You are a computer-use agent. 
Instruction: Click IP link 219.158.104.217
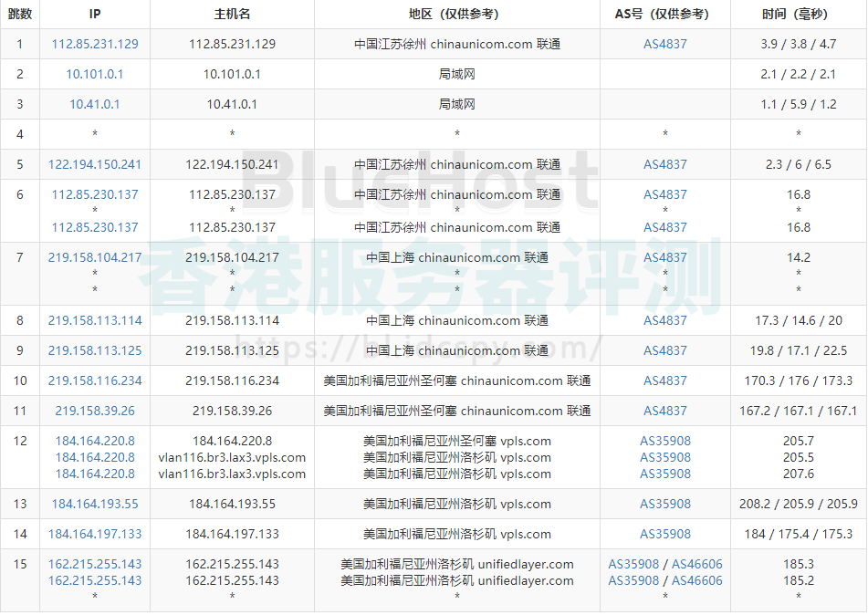(95, 257)
